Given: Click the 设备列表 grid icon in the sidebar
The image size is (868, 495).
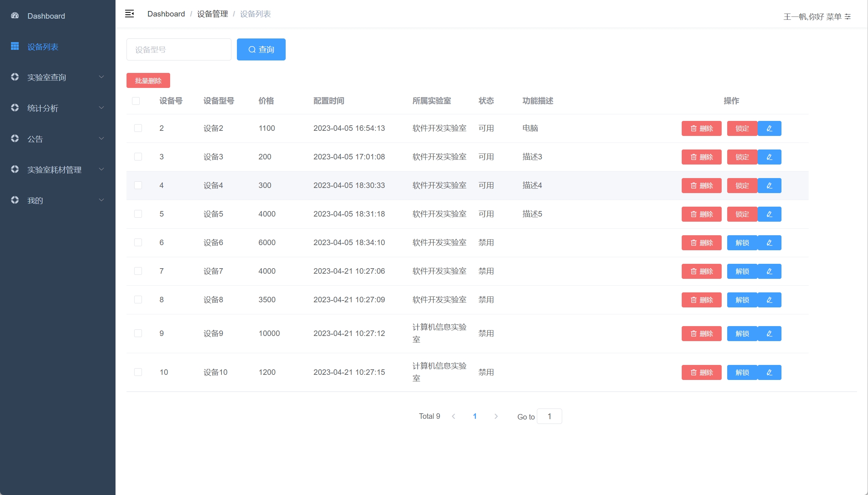Looking at the screenshot, I should tap(15, 47).
